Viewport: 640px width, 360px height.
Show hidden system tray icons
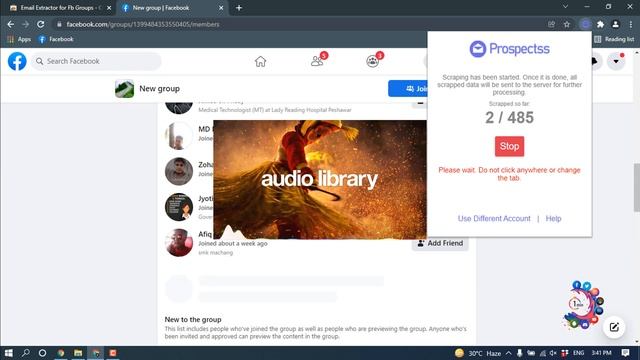(x=509, y=353)
